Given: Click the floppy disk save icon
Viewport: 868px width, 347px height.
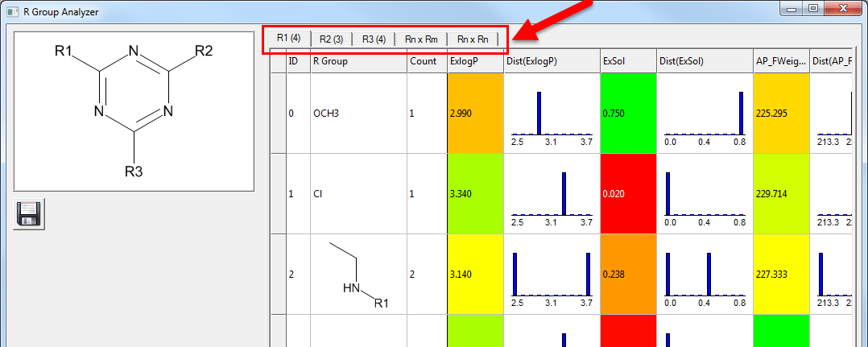Looking at the screenshot, I should point(29,214).
